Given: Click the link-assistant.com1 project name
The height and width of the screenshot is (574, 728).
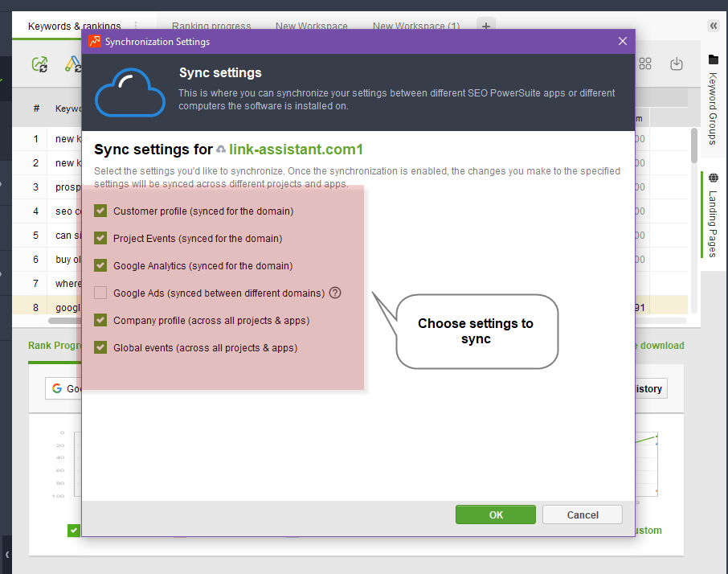Looking at the screenshot, I should point(296,150).
